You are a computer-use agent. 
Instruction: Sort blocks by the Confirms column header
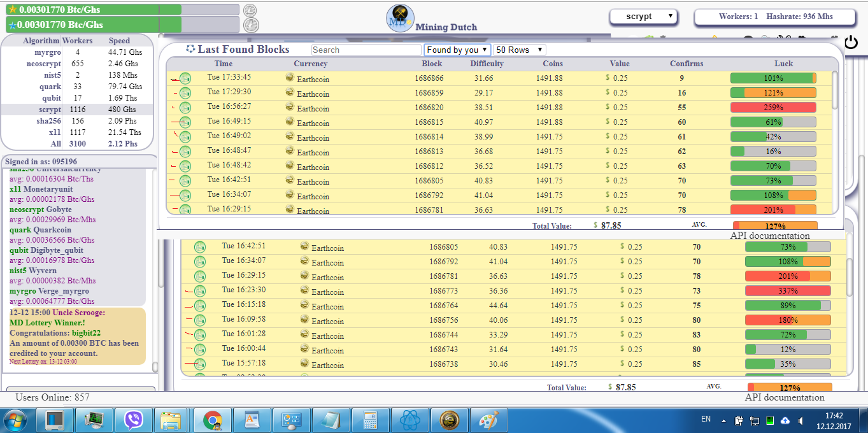(x=687, y=64)
